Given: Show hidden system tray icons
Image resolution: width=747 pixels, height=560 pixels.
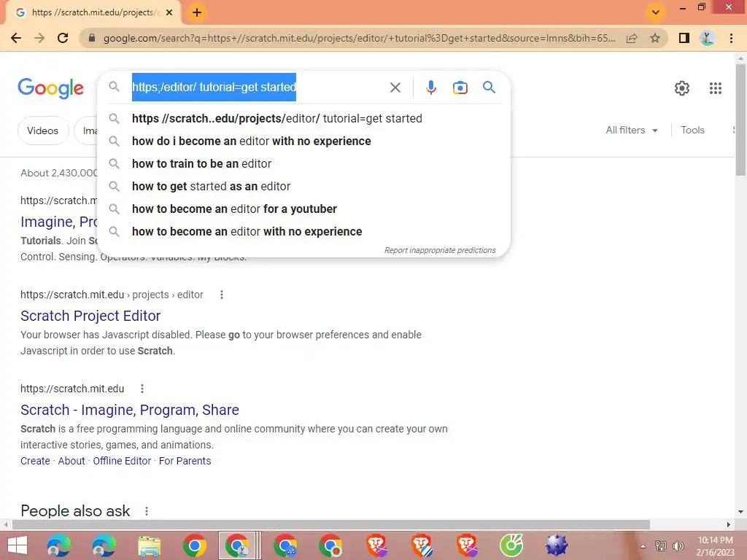Looking at the screenshot, I should [x=643, y=546].
